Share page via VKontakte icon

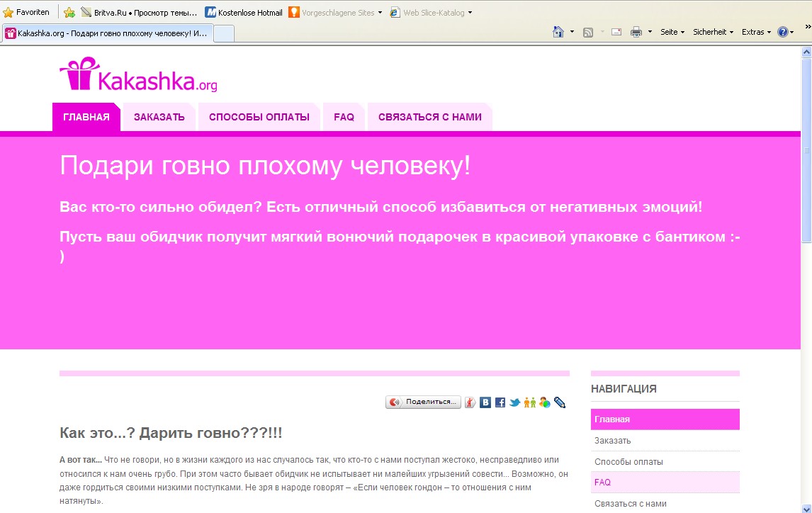coord(485,402)
